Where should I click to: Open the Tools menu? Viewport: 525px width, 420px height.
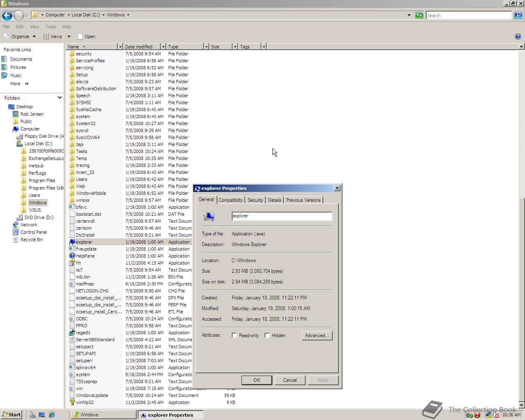pos(51,27)
